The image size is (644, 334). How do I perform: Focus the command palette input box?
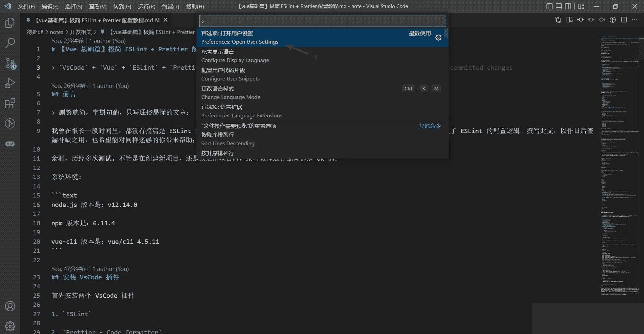pos(323,21)
